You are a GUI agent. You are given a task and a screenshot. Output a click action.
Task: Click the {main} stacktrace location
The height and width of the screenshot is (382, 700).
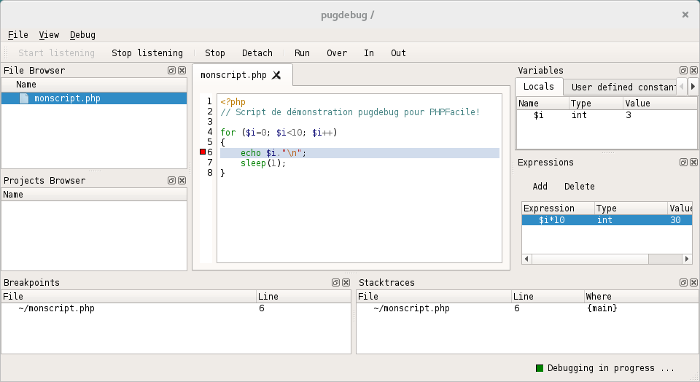[602, 308]
